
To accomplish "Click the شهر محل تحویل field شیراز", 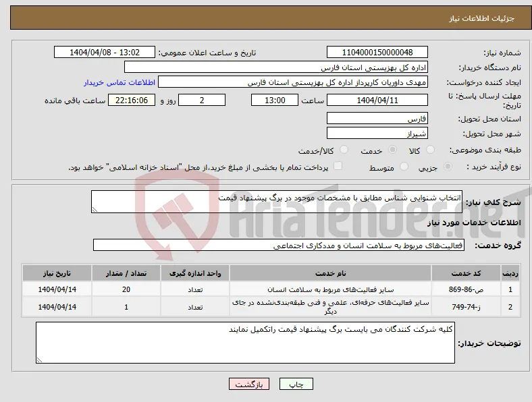I will [x=377, y=133].
